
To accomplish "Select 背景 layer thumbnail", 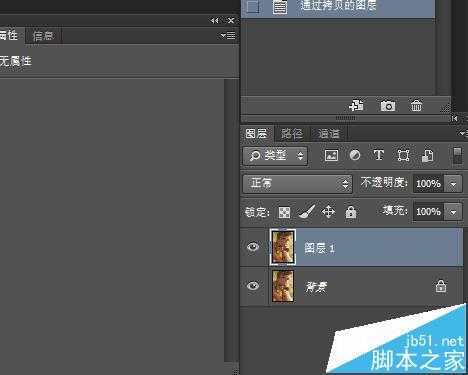I will tap(283, 286).
